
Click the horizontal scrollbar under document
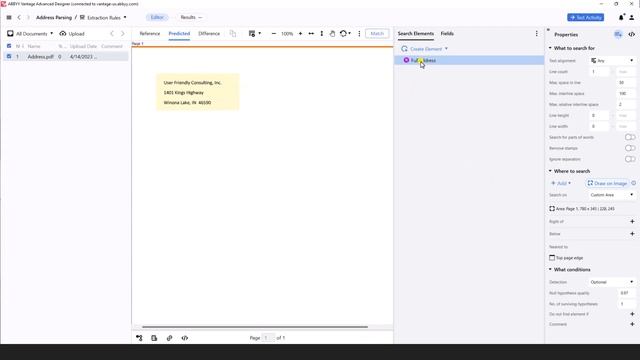click(x=255, y=327)
